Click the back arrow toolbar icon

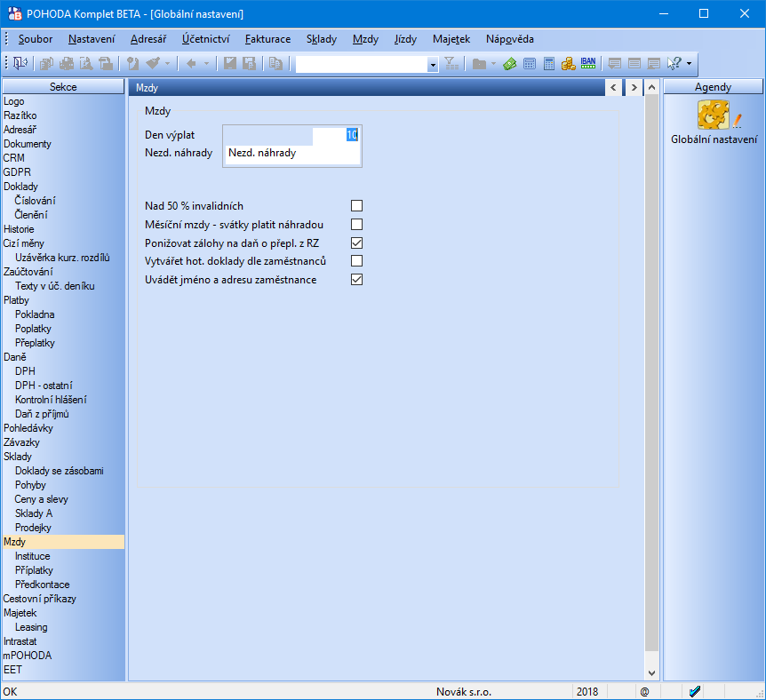tap(192, 63)
